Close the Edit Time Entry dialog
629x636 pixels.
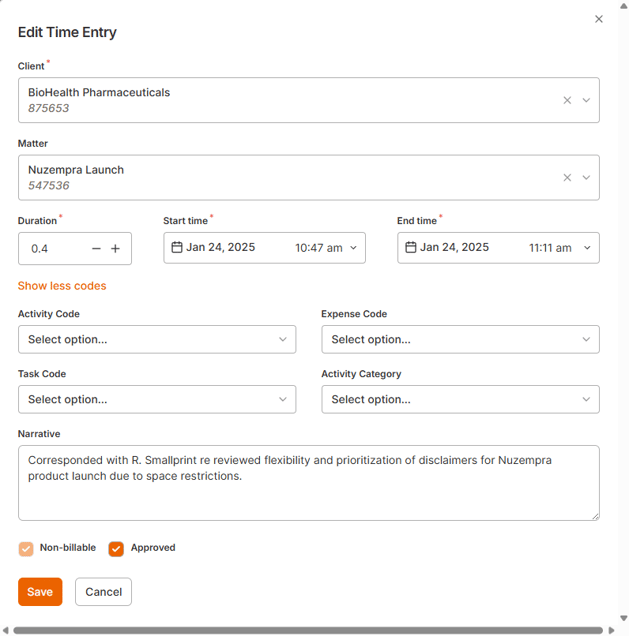click(x=599, y=19)
